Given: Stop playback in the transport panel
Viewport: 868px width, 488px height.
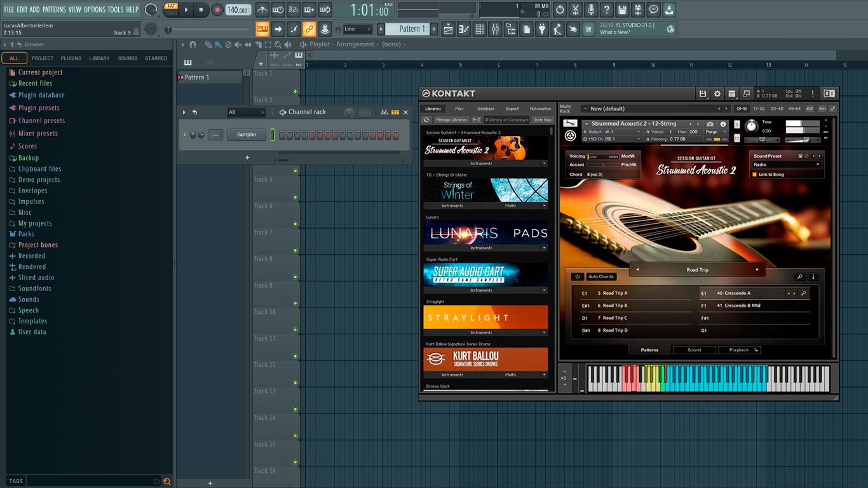Looking at the screenshot, I should [201, 10].
